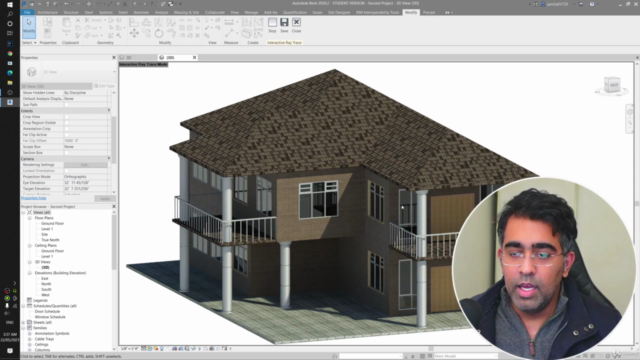Switch to the Manage ribbon tab
The width and height of the screenshot is (640, 360).
tap(251, 12)
